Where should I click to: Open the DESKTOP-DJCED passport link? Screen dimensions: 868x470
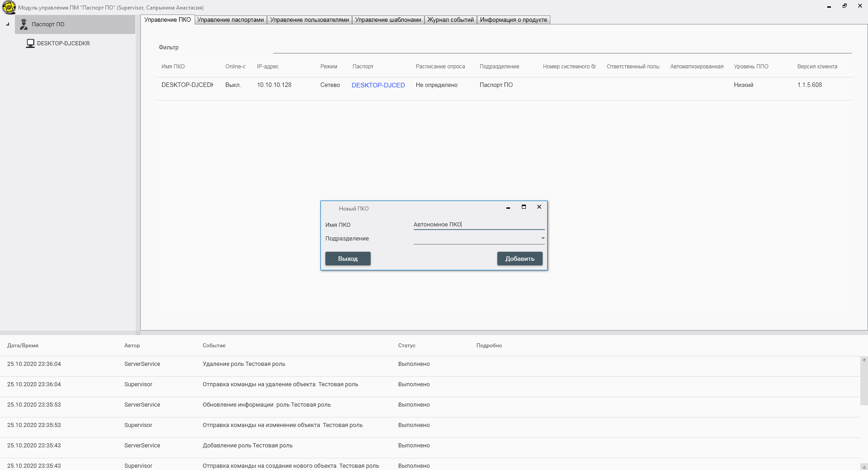pyautogui.click(x=378, y=85)
